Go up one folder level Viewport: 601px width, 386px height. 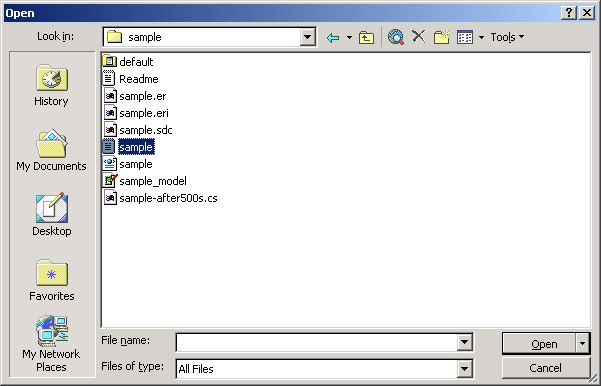point(366,38)
